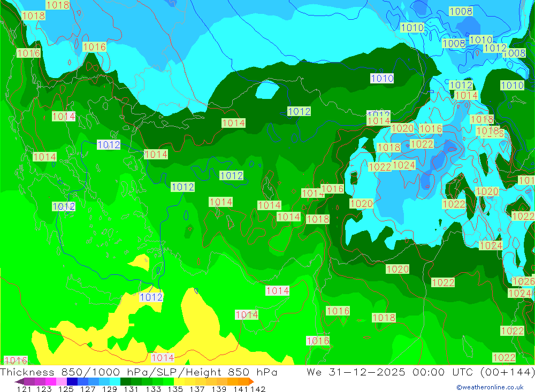Click the 1026 pressure label on the map
Viewport: 535px width, 392px height.
point(523,281)
